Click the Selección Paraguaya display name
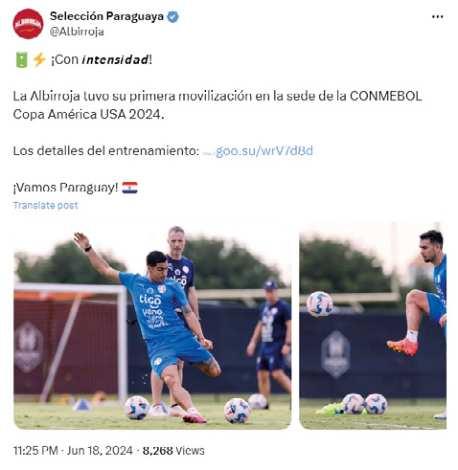Screen dimensions: 458x470 tap(107, 16)
